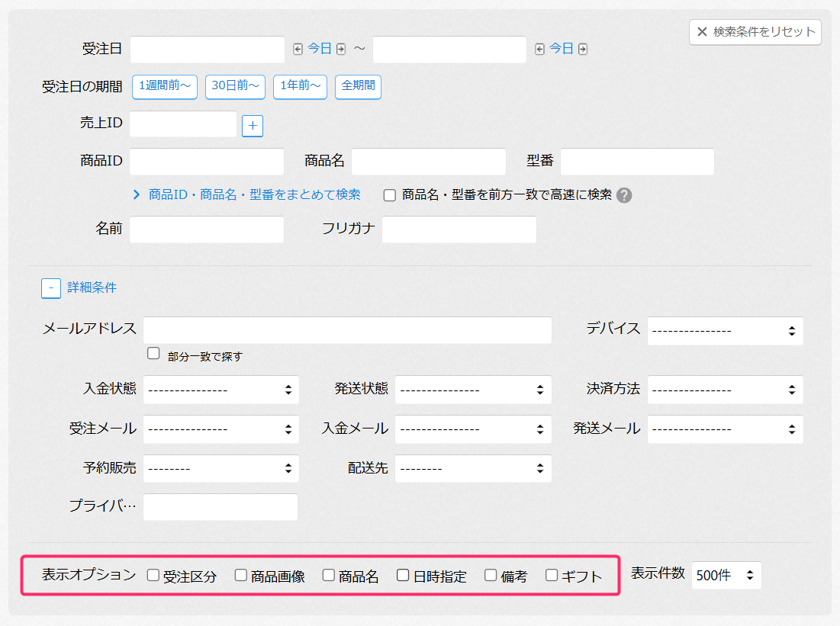Image resolution: width=840 pixels, height=626 pixels.
Task: Click next-day arrow after second 今日 link
Action: pos(583,50)
